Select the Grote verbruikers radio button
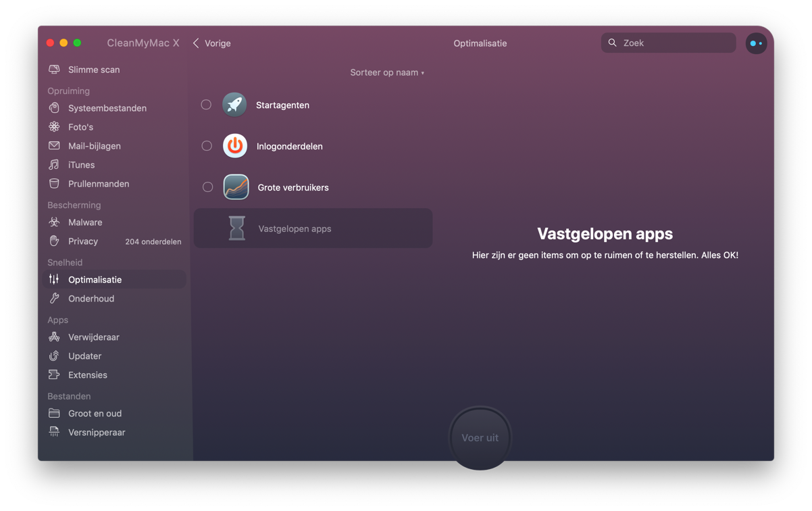 pos(207,187)
